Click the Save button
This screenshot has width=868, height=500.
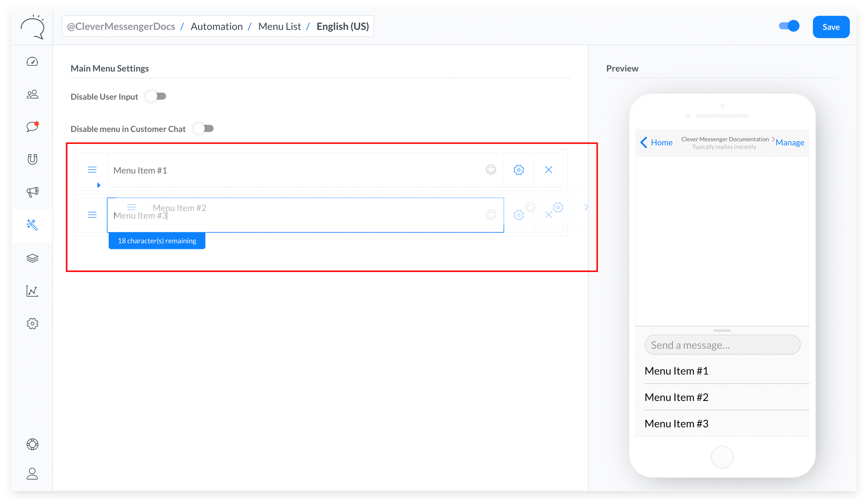[831, 27]
